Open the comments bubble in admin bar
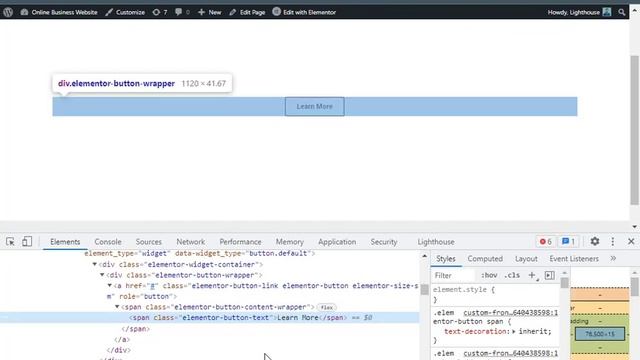Viewport: 640px width, 360px height. pyautogui.click(x=182, y=12)
